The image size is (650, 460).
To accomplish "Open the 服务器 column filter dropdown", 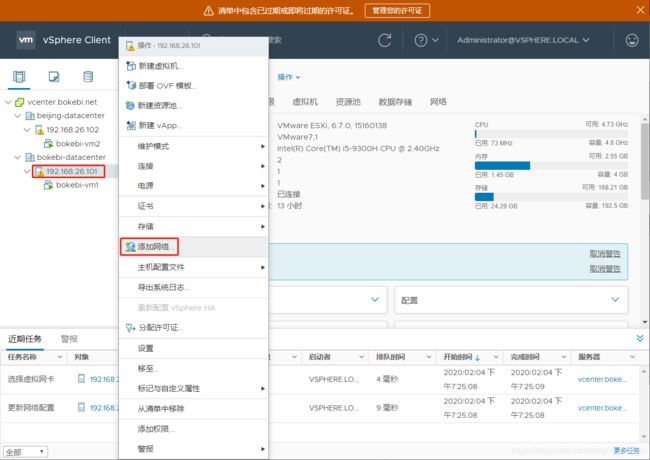I will tap(633, 357).
